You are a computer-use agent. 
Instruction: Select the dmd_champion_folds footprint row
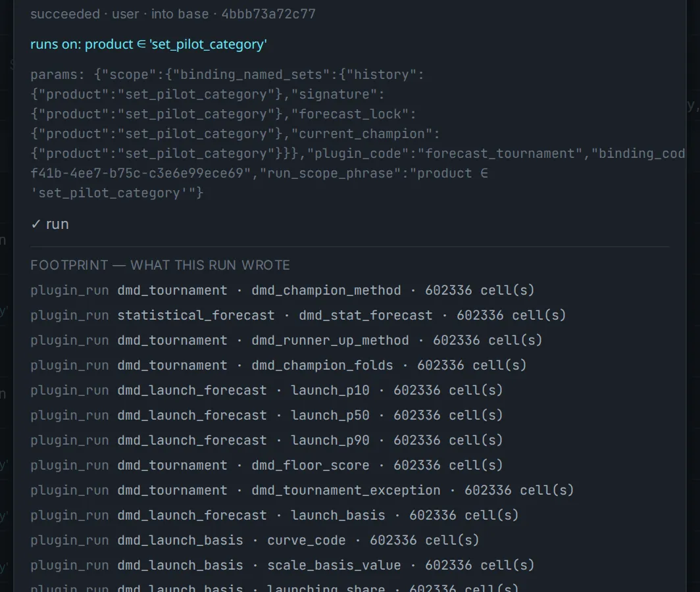[278, 365]
